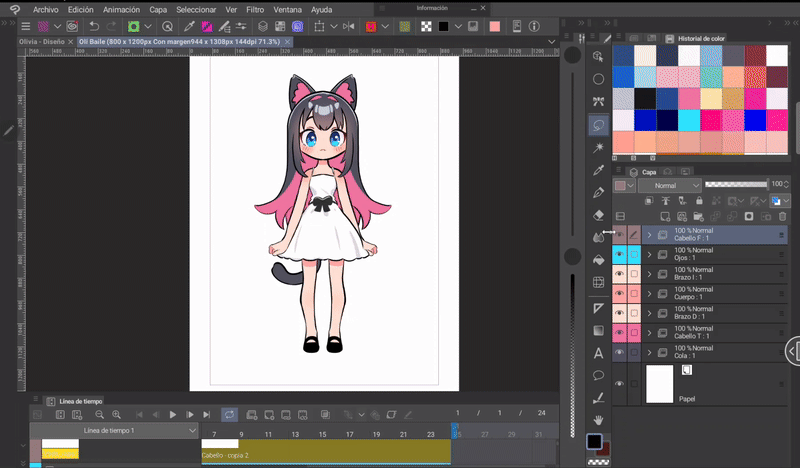Select the Eraser tool
This screenshot has height=468, width=800.
click(598, 214)
